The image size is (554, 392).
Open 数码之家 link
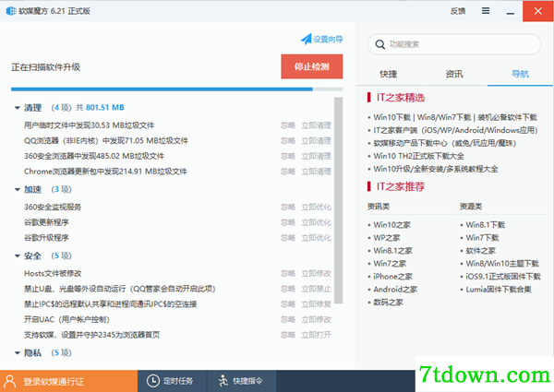(388, 303)
